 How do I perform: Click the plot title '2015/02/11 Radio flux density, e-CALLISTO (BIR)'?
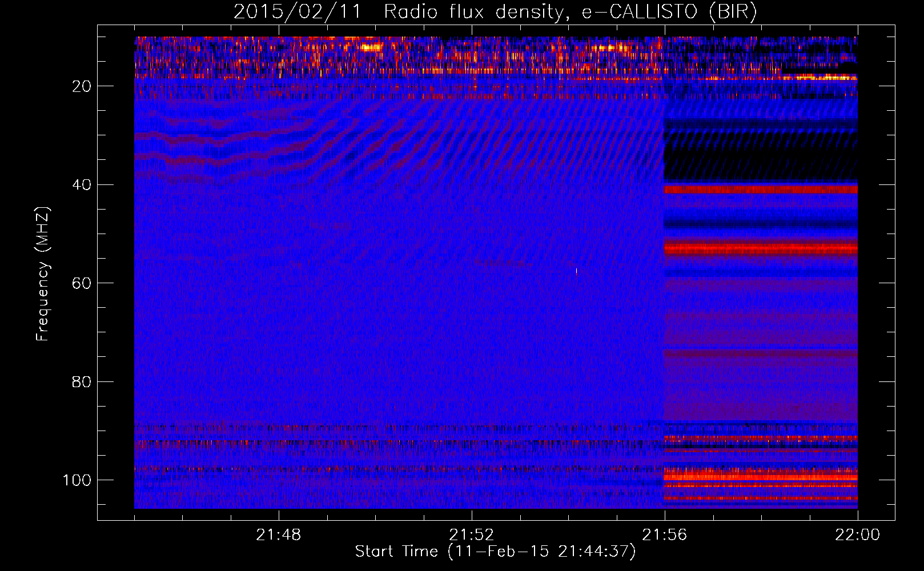[x=495, y=11]
